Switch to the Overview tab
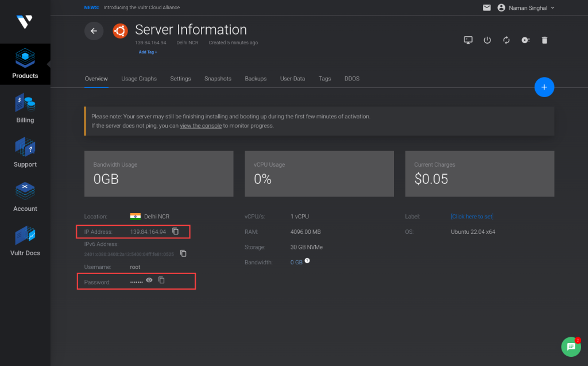The image size is (588, 366). [96, 79]
